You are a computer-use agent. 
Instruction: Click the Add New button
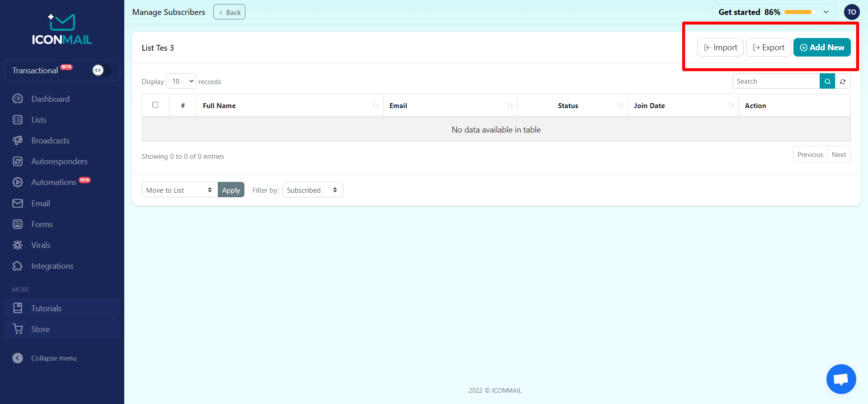point(821,48)
